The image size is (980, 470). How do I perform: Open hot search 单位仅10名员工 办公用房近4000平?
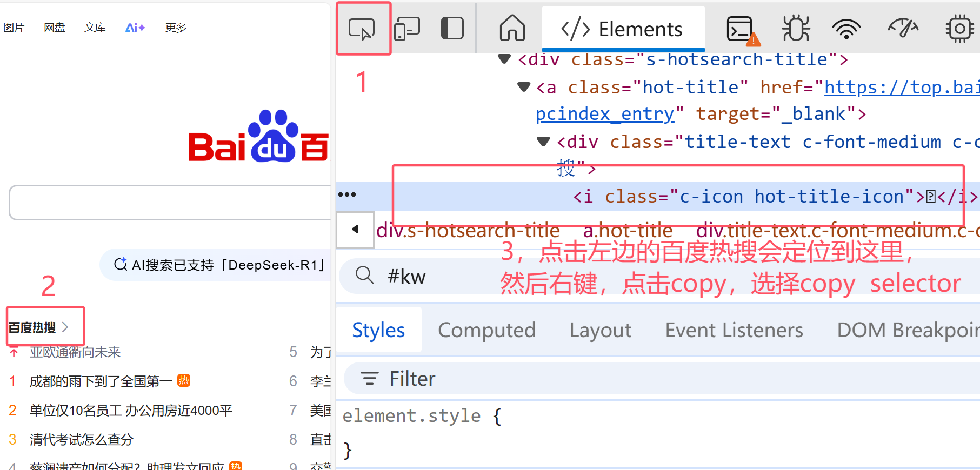pyautogui.click(x=131, y=411)
